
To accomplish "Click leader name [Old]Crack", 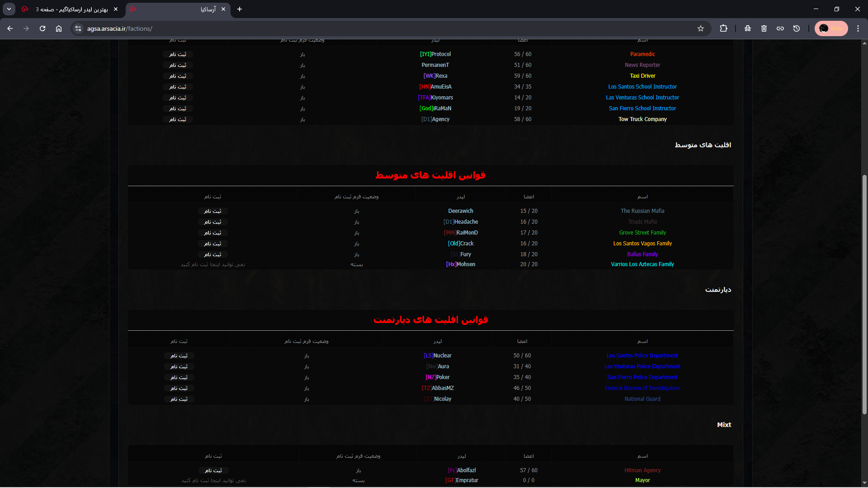I will tap(461, 244).
